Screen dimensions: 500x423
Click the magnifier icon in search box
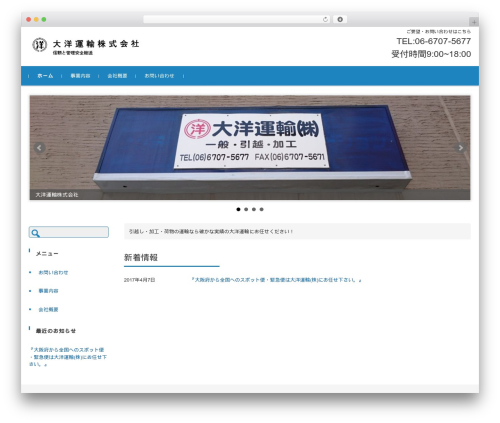36,233
